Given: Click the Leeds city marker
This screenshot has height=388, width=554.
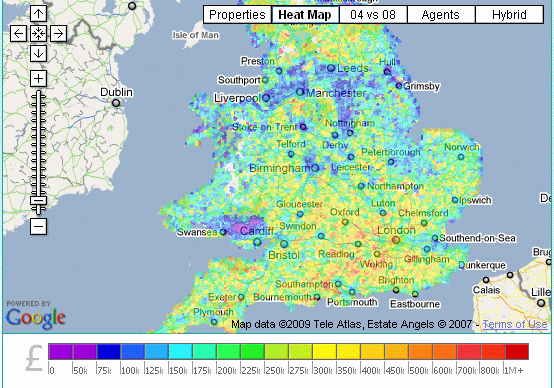Looking at the screenshot, I should click(331, 68).
